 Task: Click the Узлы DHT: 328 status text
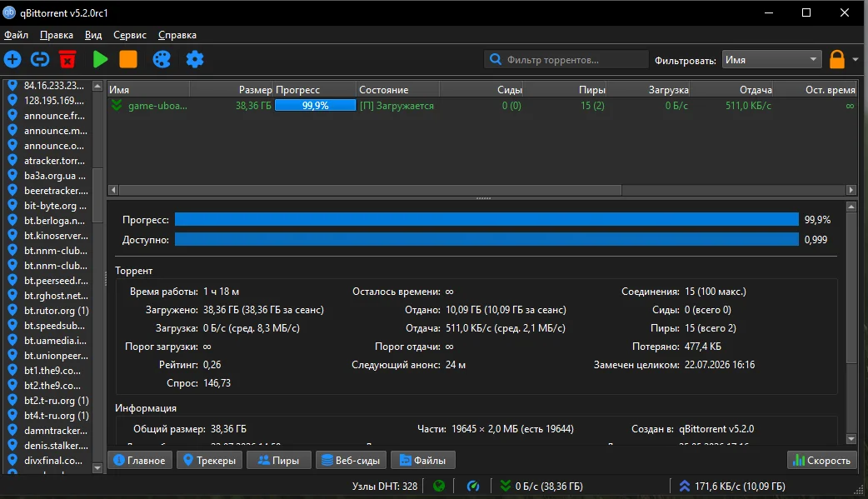(385, 486)
